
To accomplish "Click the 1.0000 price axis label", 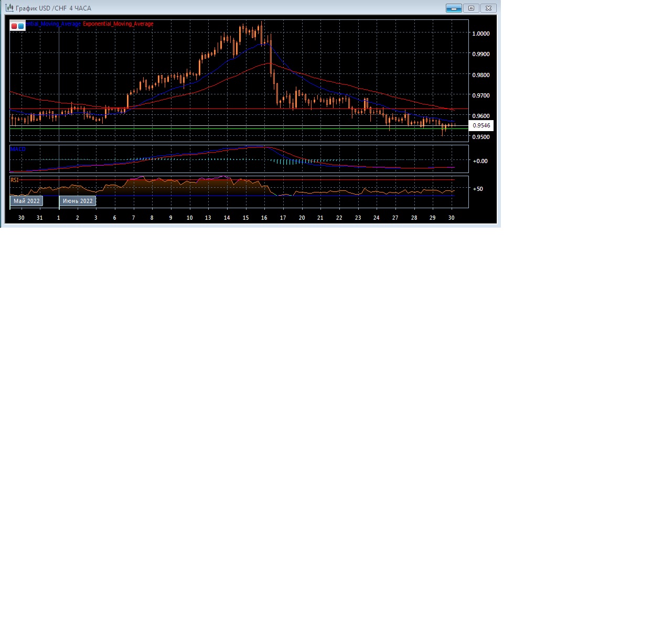I will point(480,34).
